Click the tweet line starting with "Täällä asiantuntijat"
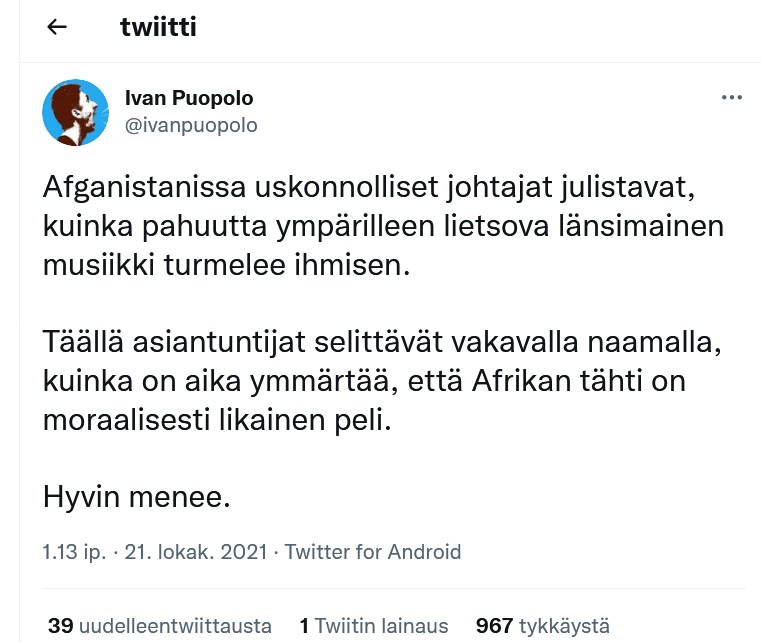This screenshot has height=643, width=761. 380,344
